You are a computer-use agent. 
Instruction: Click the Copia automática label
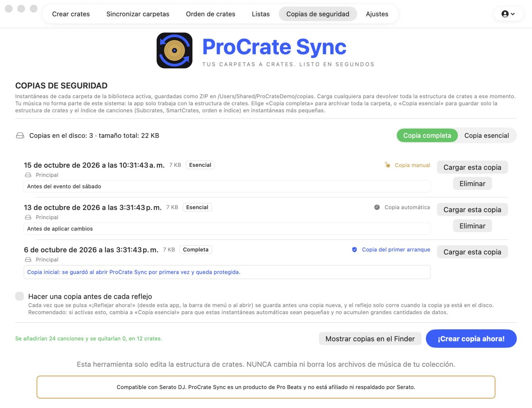[x=407, y=207]
